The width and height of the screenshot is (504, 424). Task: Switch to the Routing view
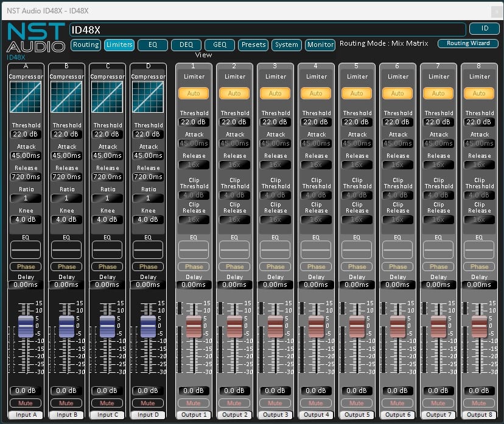coord(86,45)
